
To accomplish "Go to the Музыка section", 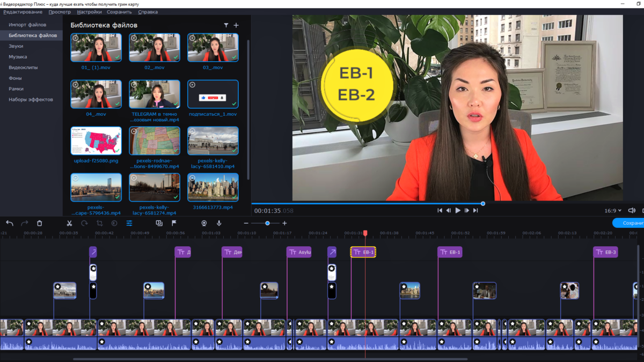I will [18, 57].
